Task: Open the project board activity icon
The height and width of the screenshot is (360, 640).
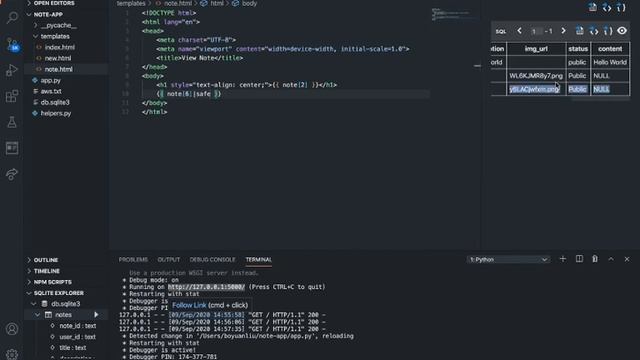Action: coord(12,148)
